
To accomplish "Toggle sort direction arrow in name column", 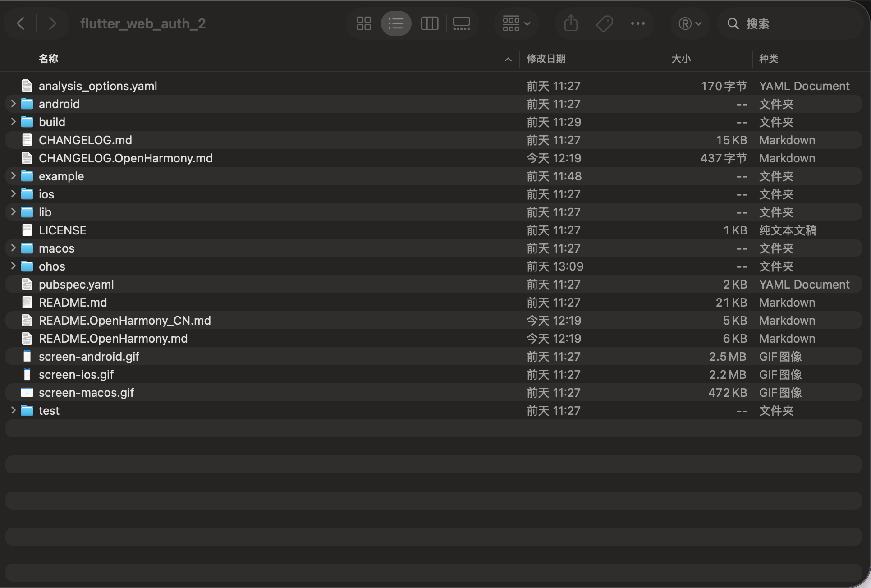I will pos(508,59).
